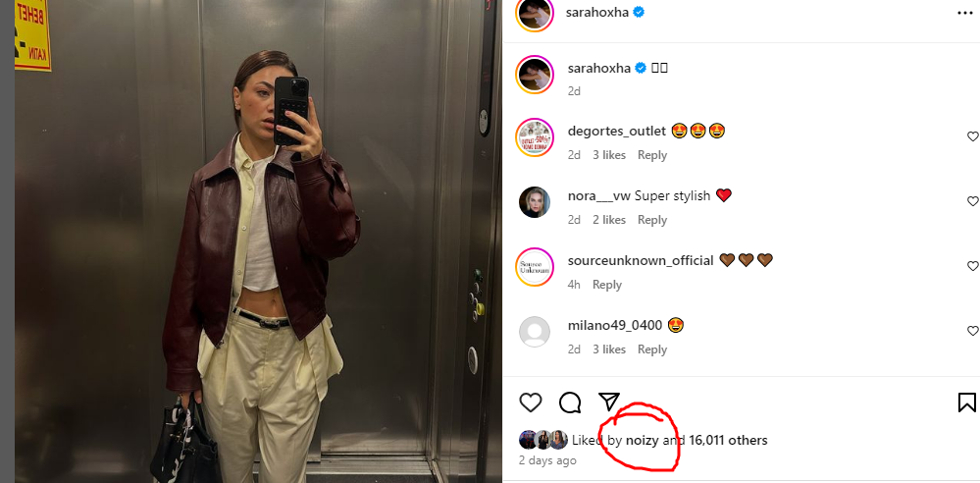Like the degortes_outlet comment
Viewport: 980px width, 483px height.
point(972,136)
